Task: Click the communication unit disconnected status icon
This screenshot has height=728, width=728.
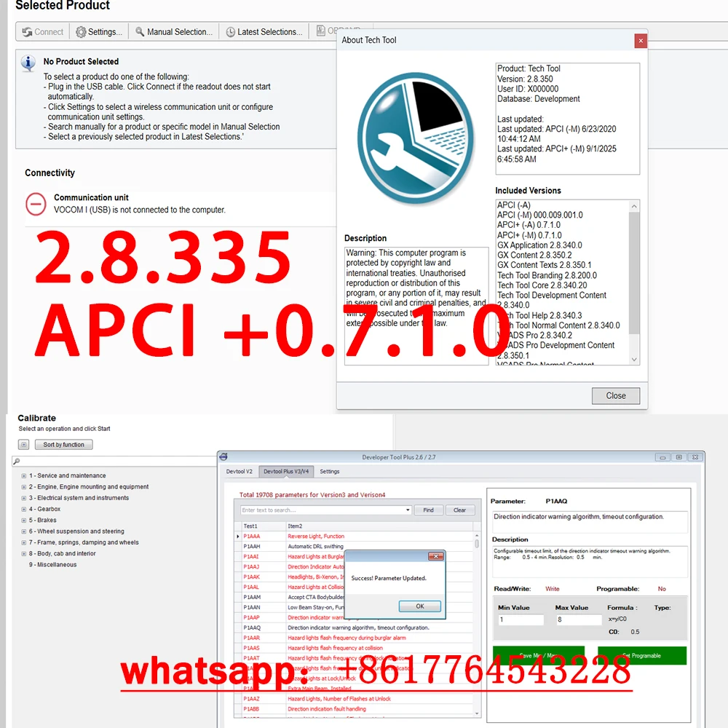Action: point(36,204)
